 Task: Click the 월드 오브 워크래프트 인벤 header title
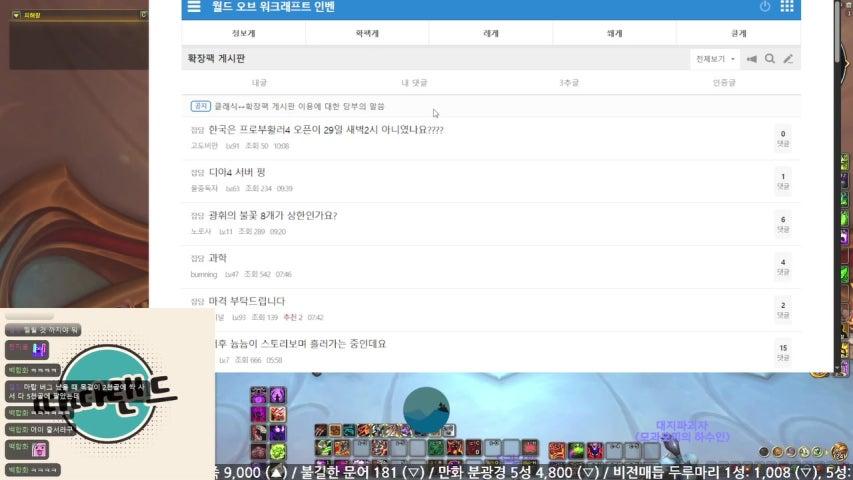click(x=274, y=7)
